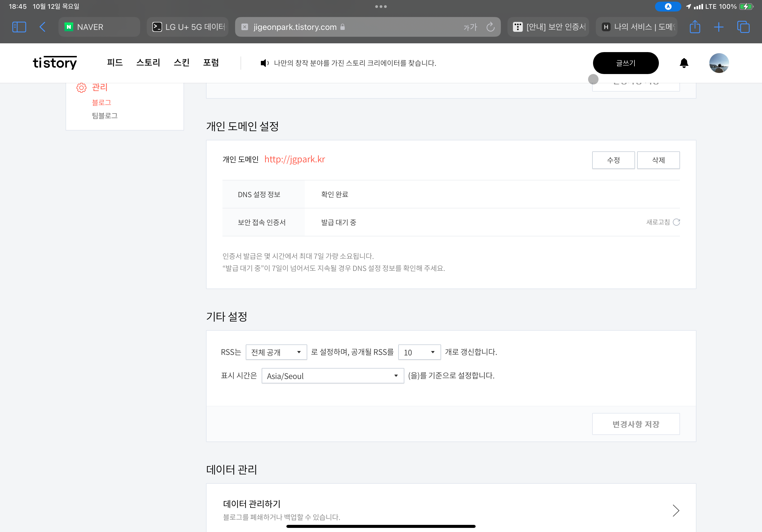Click the profile avatar picture
762x532 pixels.
(x=719, y=63)
